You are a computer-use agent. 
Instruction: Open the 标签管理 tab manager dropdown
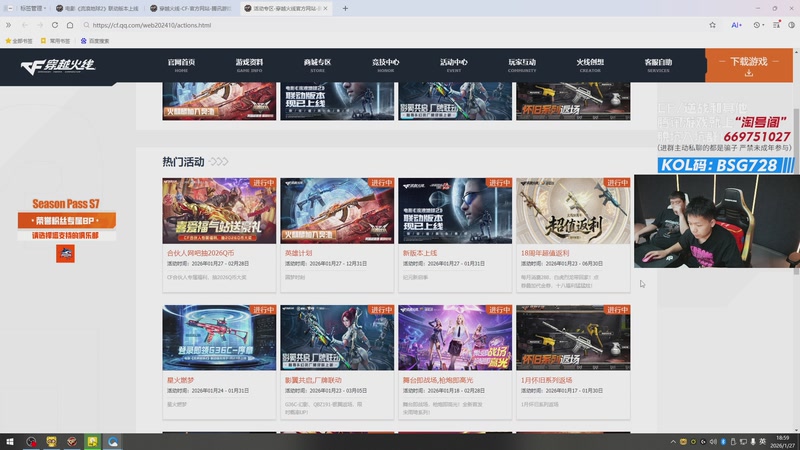pyautogui.click(x=33, y=8)
